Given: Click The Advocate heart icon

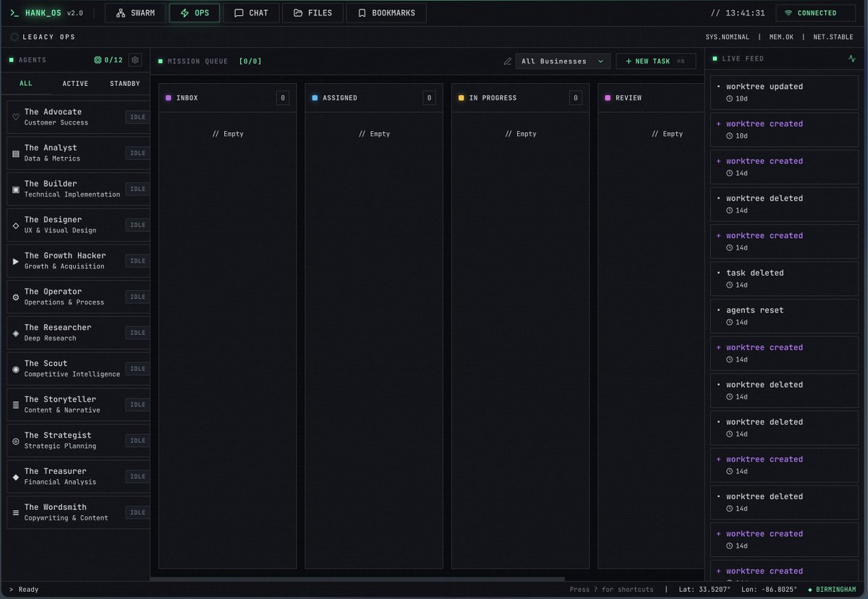Looking at the screenshot, I should (16, 117).
